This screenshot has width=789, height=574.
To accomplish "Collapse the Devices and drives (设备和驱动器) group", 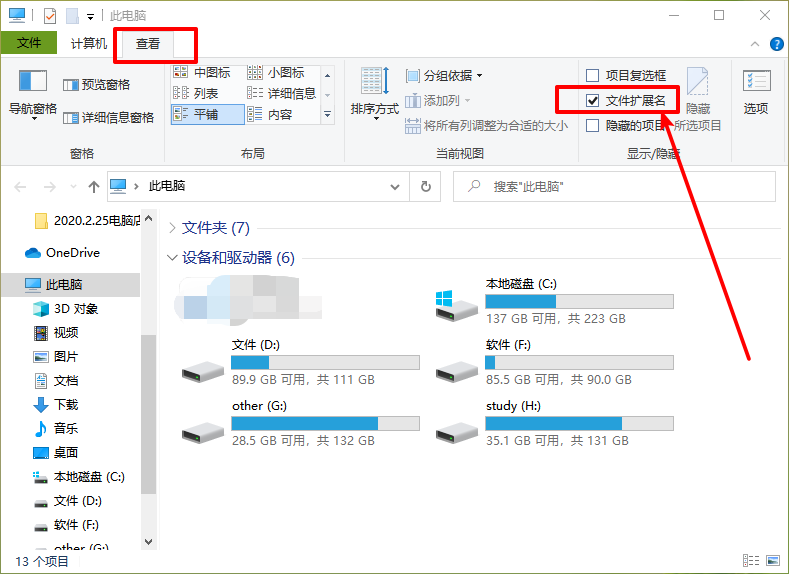I will click(173, 258).
